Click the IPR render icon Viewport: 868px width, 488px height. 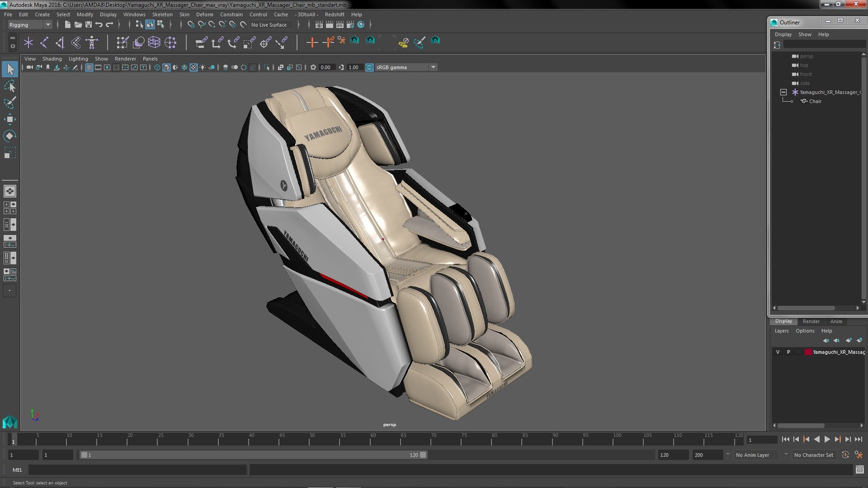click(x=340, y=24)
